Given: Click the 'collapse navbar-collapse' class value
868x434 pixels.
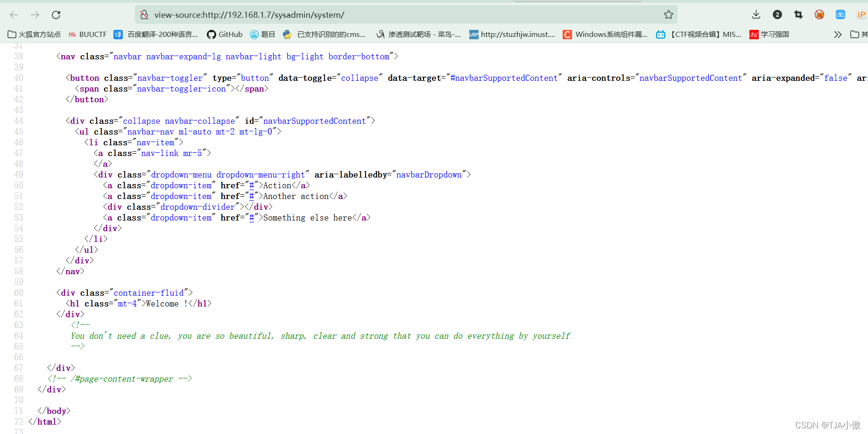Looking at the screenshot, I should pos(179,121).
